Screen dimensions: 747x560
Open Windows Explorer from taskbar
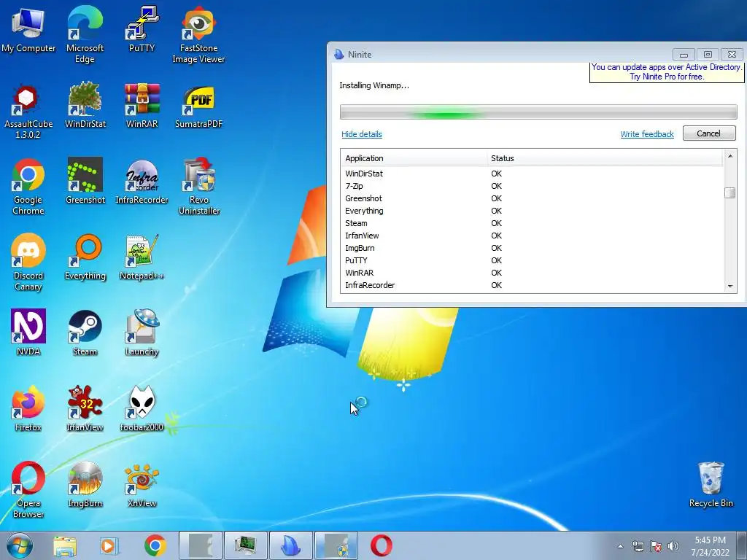pos(65,546)
